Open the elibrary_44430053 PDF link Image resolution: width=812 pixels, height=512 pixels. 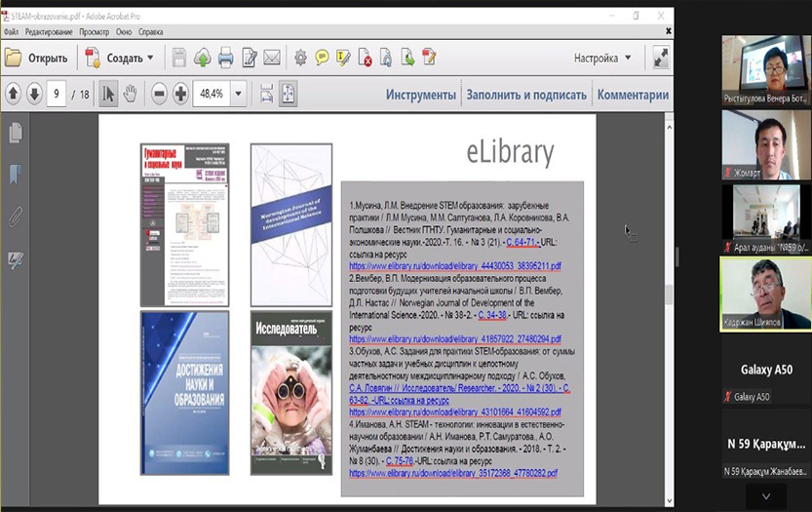[454, 265]
